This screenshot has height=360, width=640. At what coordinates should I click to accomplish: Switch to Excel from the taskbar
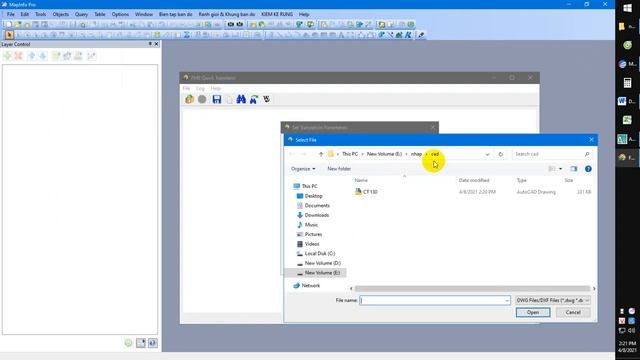tap(627, 120)
